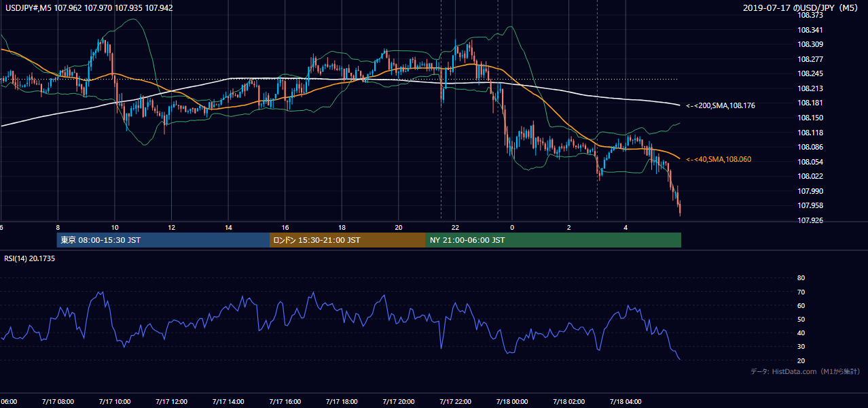Click price axis value 108.150
Image resolution: width=868 pixels, height=408 pixels.
(810, 118)
